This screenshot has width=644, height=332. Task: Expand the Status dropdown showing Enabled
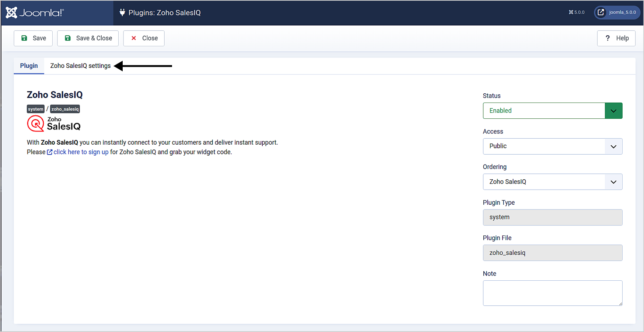tap(552, 111)
